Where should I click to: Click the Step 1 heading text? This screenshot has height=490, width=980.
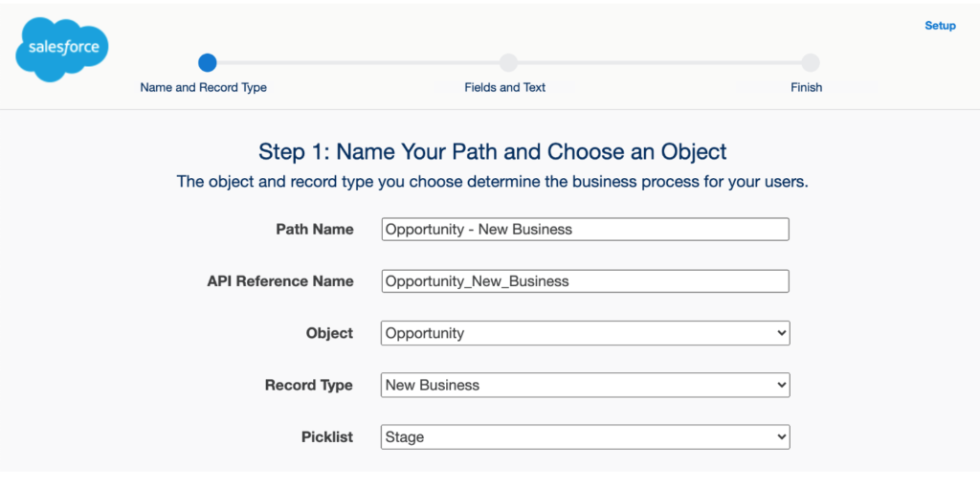pyautogui.click(x=493, y=152)
